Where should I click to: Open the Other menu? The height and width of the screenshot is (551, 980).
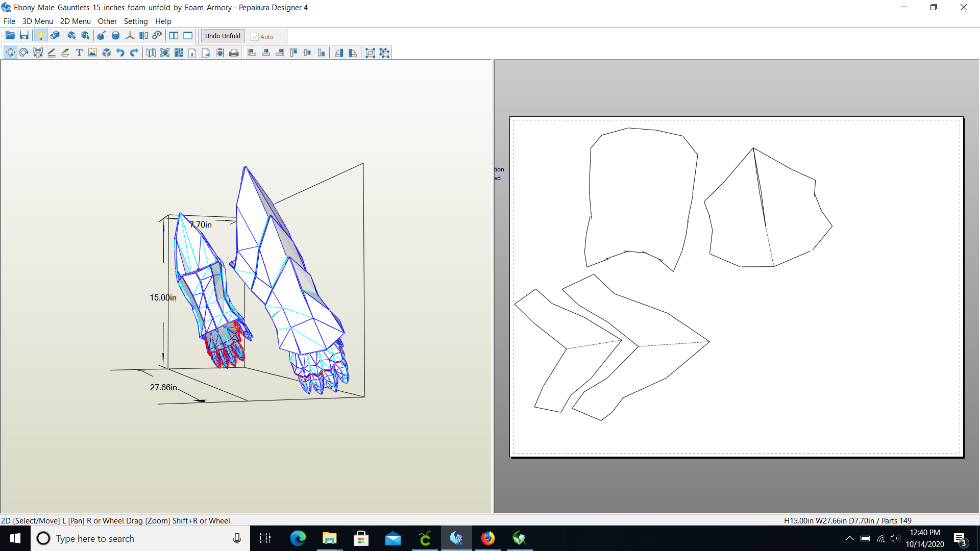pos(107,21)
